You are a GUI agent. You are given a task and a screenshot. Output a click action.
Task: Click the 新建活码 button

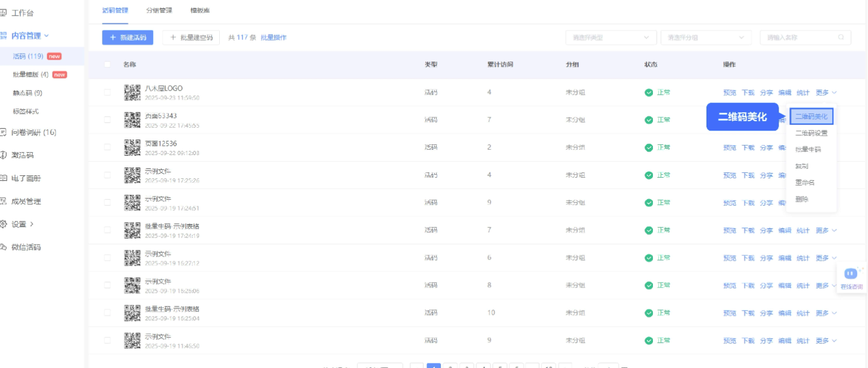(x=128, y=38)
